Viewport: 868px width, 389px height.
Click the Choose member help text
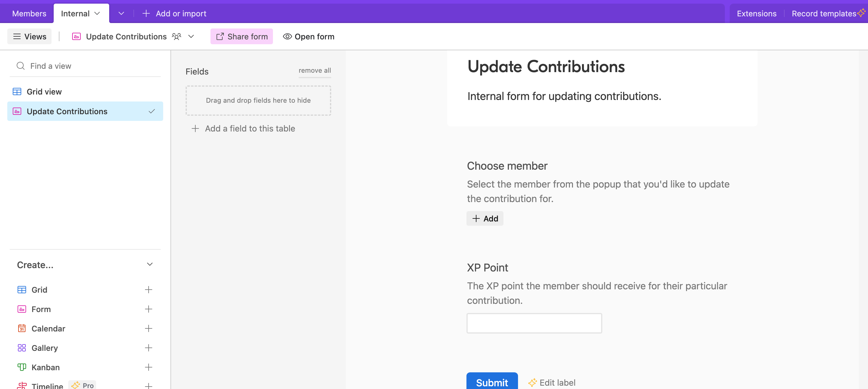tap(598, 191)
